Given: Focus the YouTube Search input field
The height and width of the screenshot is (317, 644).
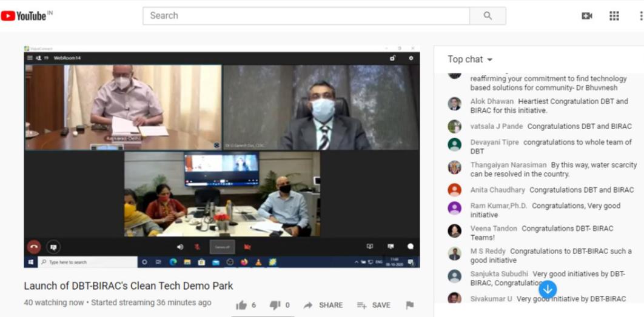Looking at the screenshot, I should pyautogui.click(x=306, y=16).
